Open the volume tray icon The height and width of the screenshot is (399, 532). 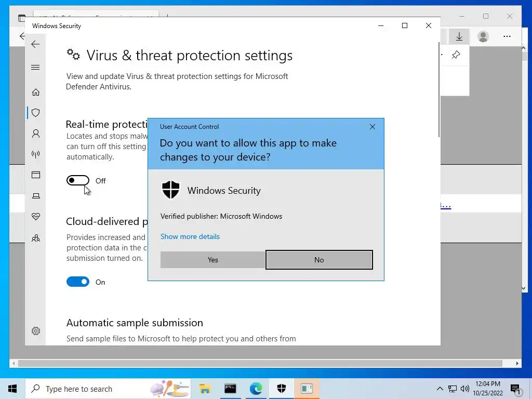click(x=465, y=389)
